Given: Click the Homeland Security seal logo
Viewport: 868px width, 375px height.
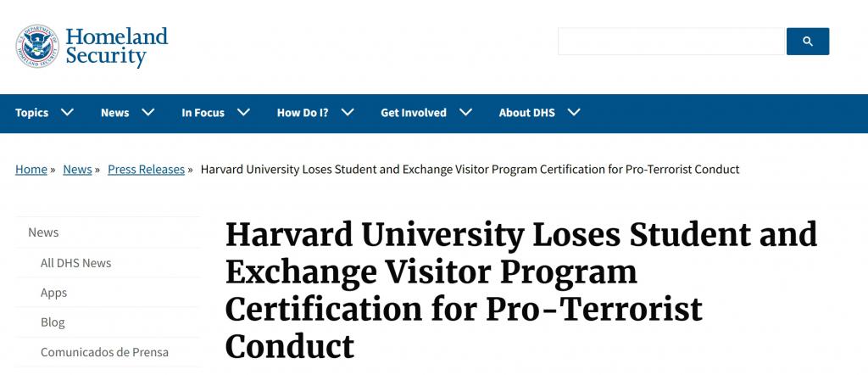Looking at the screenshot, I should [37, 46].
